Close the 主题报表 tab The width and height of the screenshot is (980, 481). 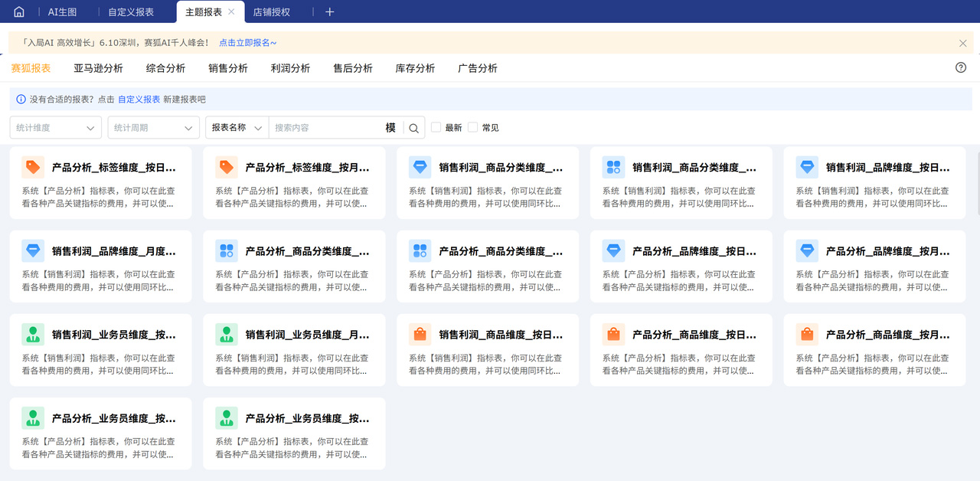(x=232, y=11)
